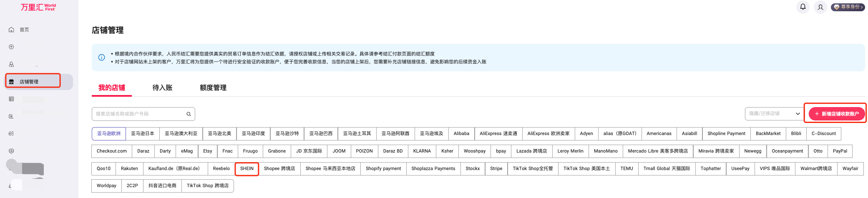Switch to the 额度管理 tab

coord(213,88)
